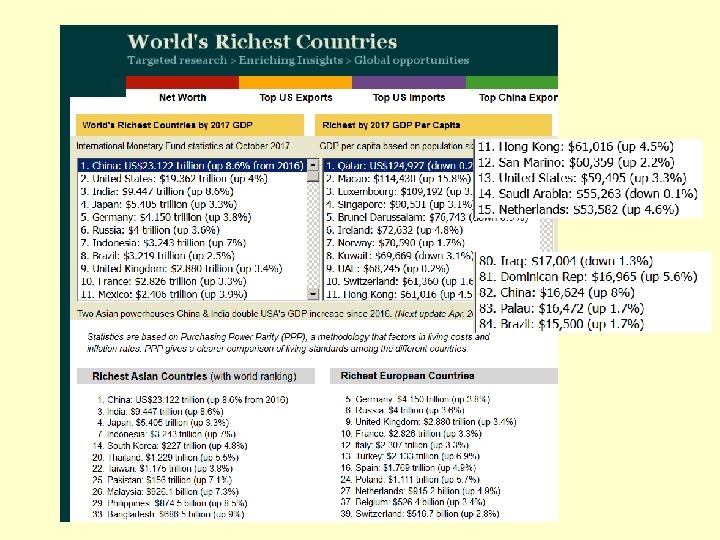Open the Top China Exports tab
Screen dimensions: 720x540
(x=518, y=97)
